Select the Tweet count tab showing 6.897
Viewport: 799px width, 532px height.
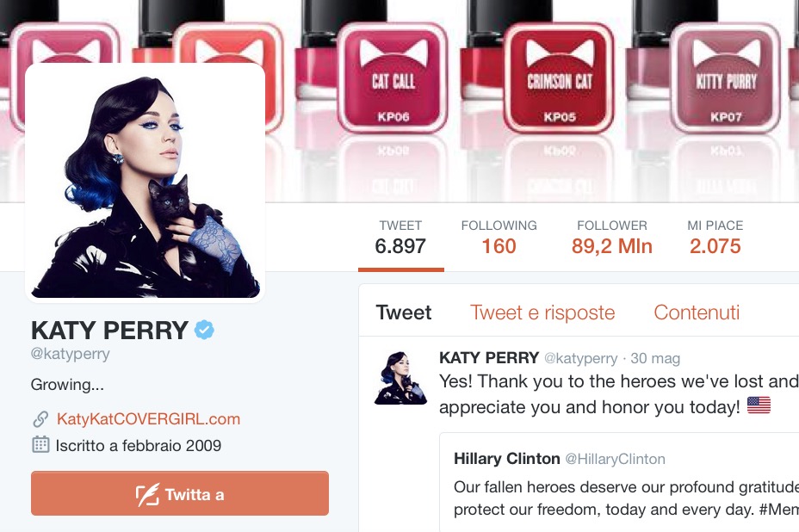click(x=400, y=238)
